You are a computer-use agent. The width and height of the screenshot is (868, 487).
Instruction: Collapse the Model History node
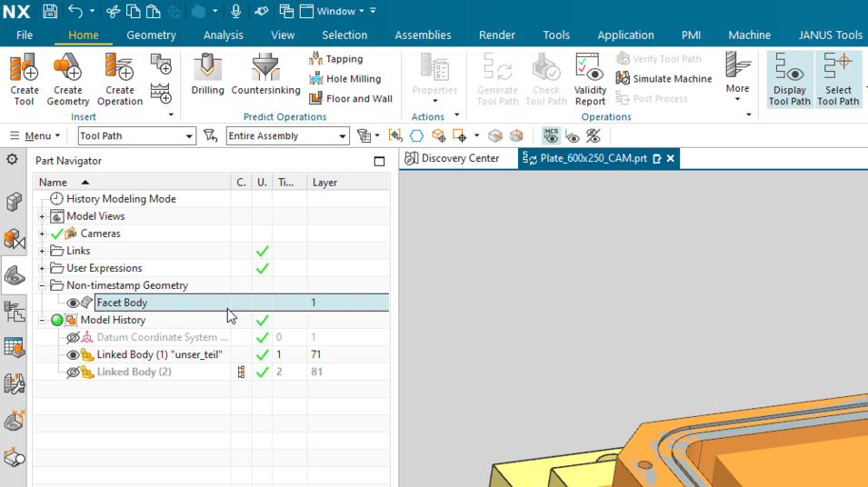(42, 321)
